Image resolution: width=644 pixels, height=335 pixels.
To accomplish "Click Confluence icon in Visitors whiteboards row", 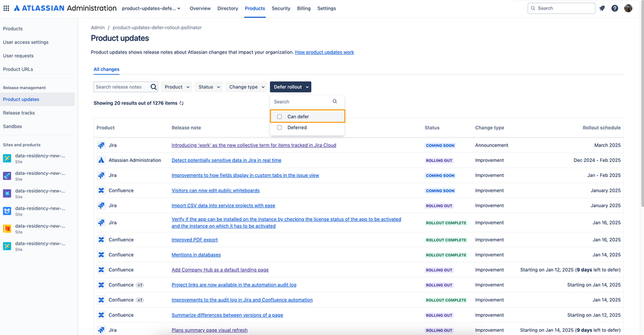I will (101, 190).
